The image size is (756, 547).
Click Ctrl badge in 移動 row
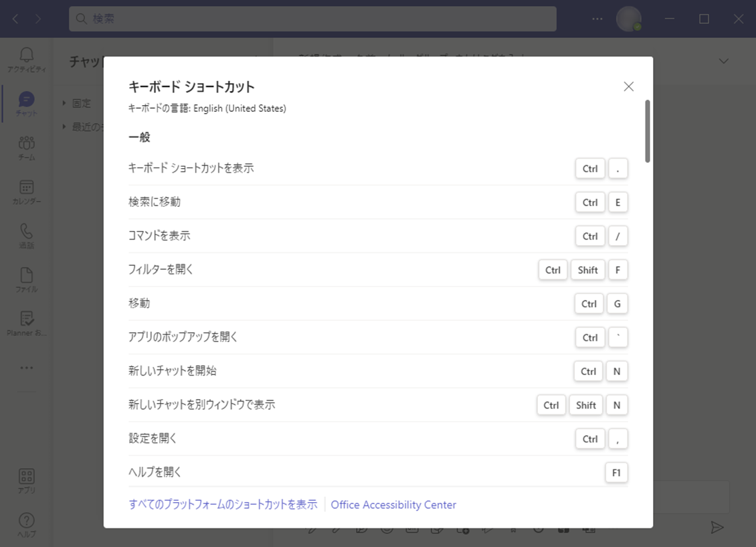click(589, 304)
